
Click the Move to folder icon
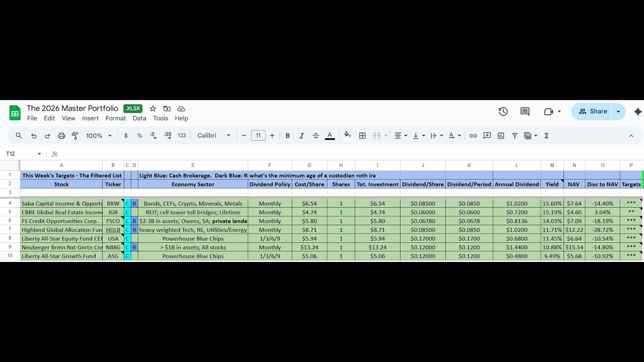pyautogui.click(x=167, y=109)
